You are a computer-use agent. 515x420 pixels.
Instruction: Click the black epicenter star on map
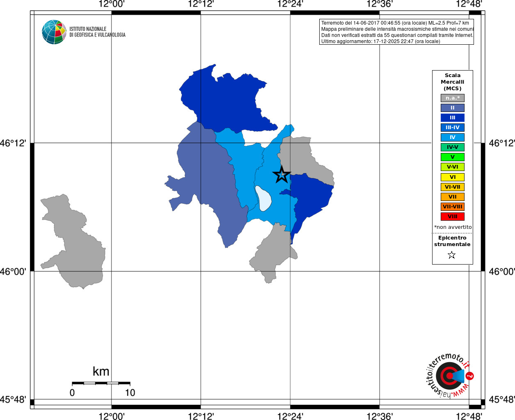(282, 174)
